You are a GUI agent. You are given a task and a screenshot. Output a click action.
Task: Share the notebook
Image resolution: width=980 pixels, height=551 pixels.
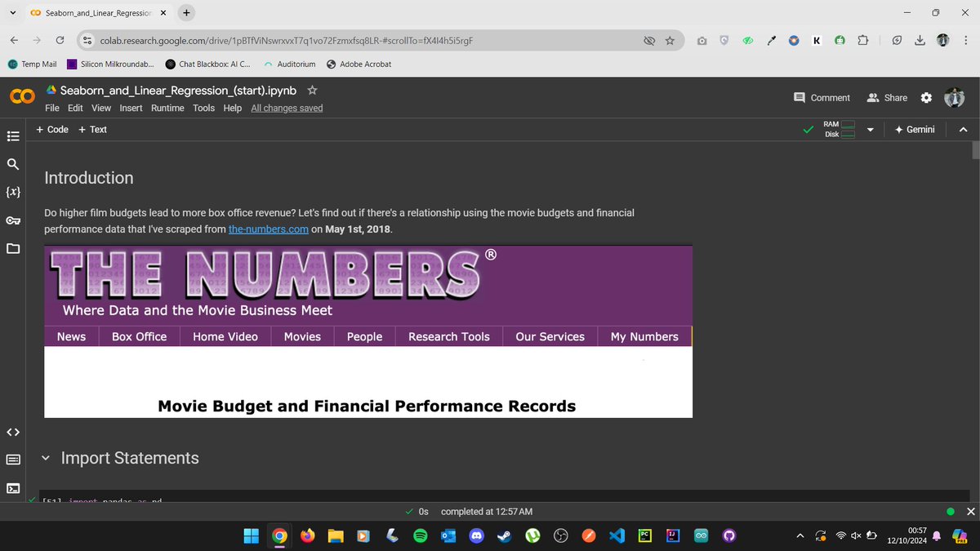(x=887, y=97)
